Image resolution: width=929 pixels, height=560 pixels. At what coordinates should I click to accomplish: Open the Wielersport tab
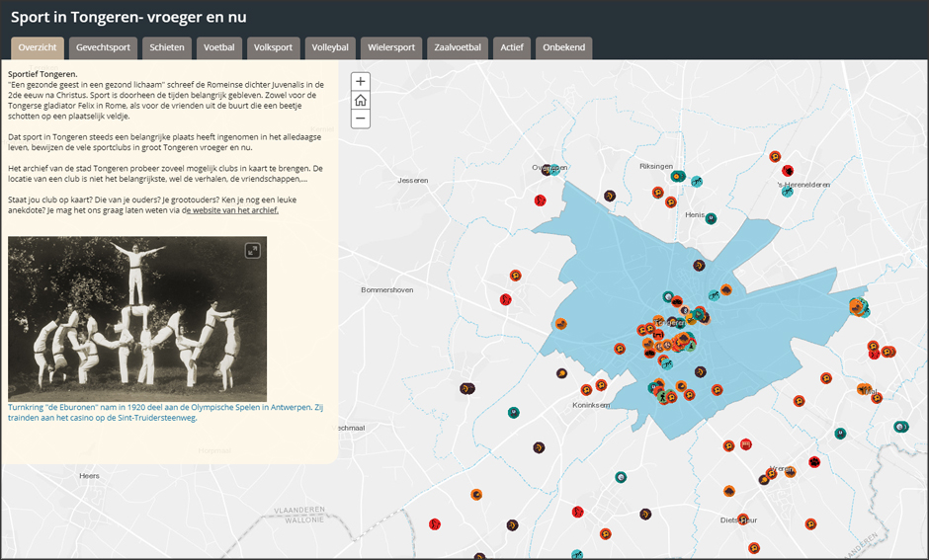(391, 47)
